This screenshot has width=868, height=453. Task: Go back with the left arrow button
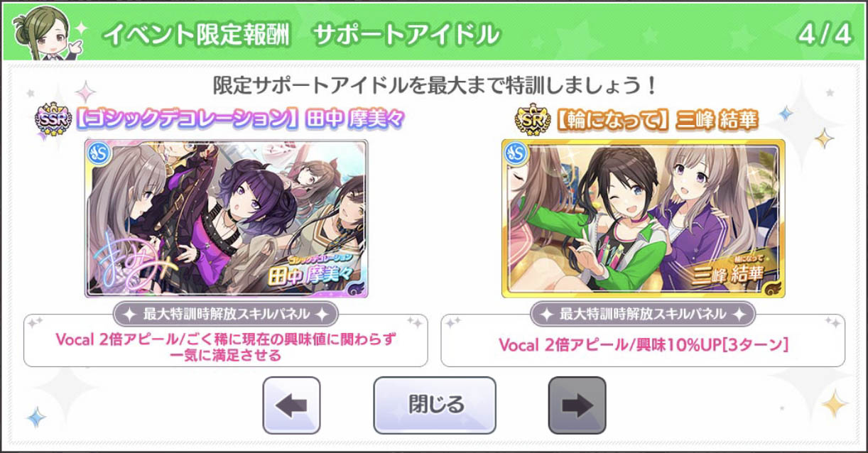[x=291, y=405]
